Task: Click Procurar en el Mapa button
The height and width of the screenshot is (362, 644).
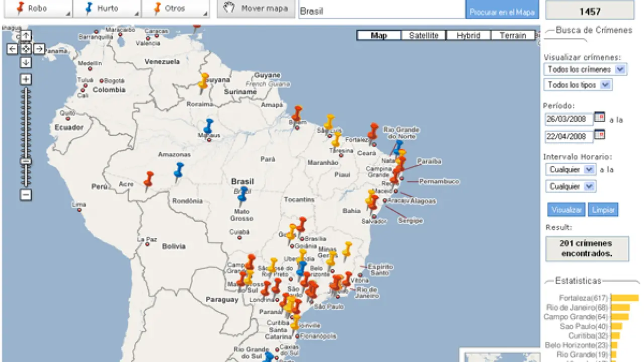Action: pos(502,12)
